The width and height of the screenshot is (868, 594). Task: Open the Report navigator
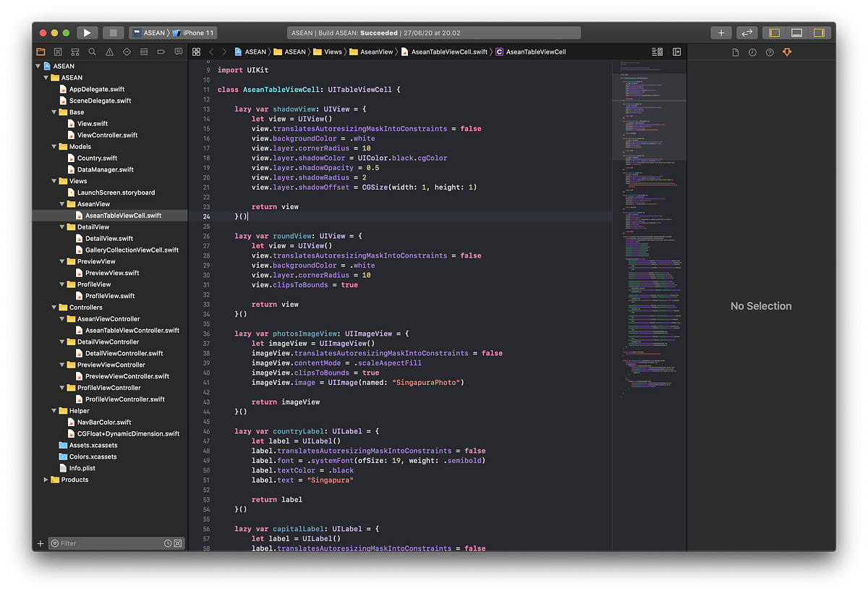click(x=179, y=51)
